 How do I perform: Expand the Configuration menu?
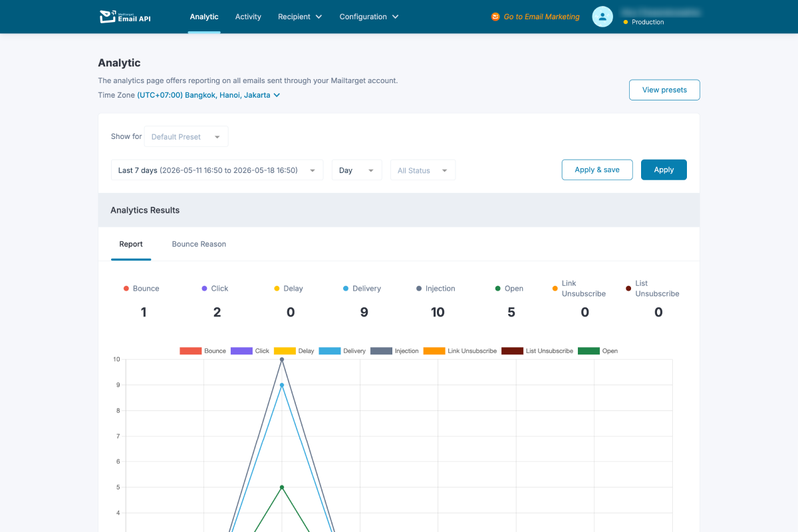(x=369, y=17)
